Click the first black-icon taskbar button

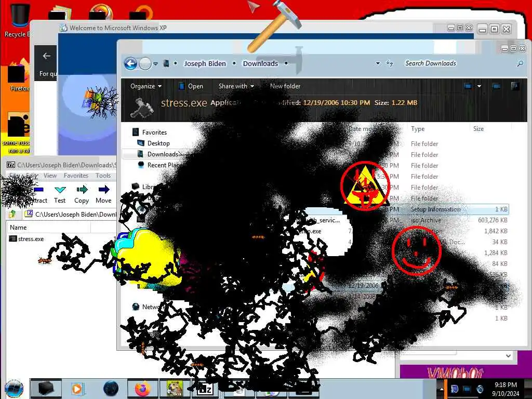coord(46,389)
